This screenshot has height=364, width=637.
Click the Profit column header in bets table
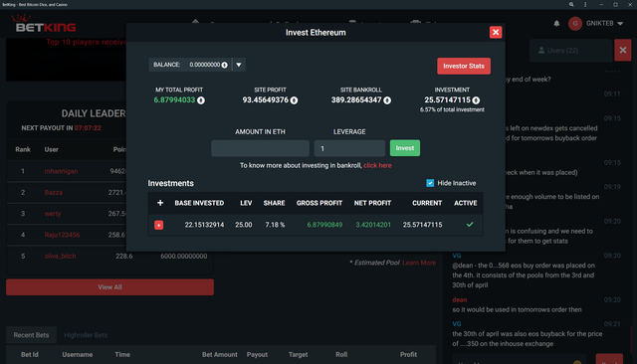(x=408, y=355)
